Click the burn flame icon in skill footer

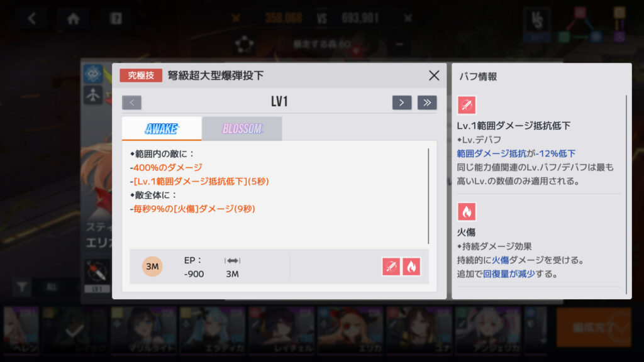click(x=411, y=266)
